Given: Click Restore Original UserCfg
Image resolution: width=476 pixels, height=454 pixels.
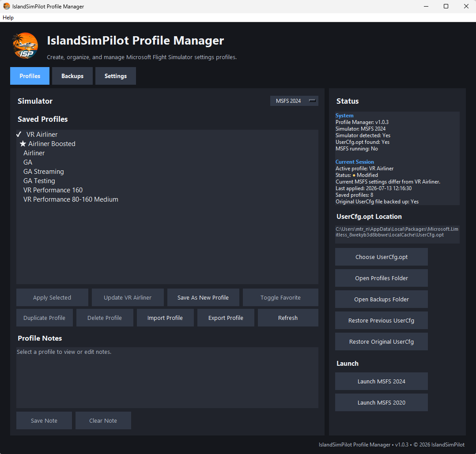Looking at the screenshot, I should (382, 342).
